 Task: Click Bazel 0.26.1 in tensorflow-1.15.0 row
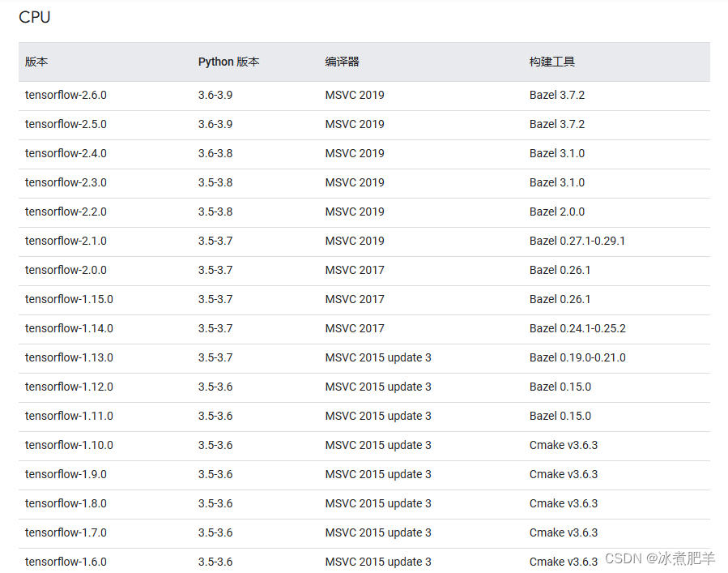pos(560,299)
